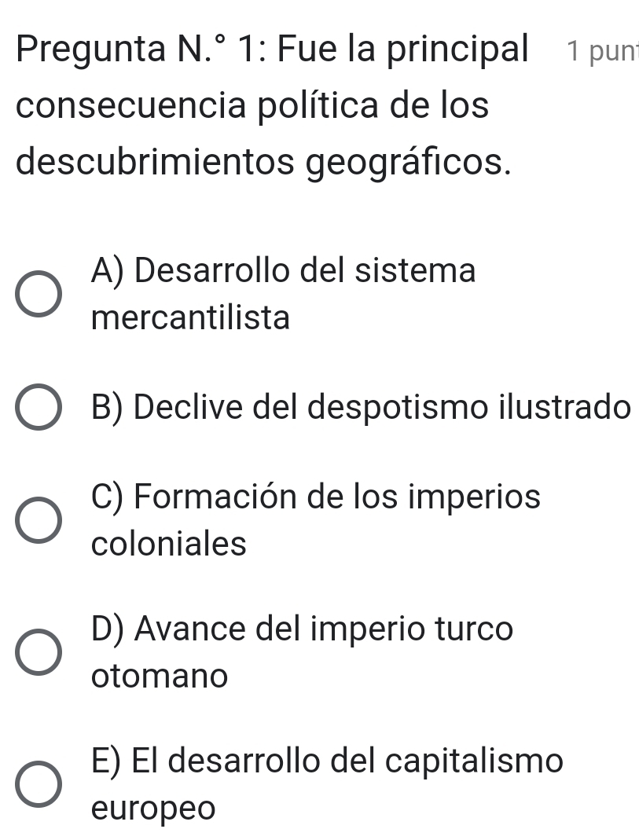639x840 pixels.
Task: Click the 'E) El desarrollo del capitalismo' label
Action: tap(327, 761)
